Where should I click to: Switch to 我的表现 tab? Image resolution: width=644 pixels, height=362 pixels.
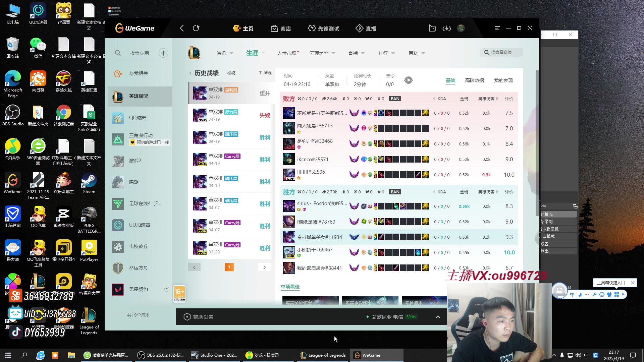503,80
